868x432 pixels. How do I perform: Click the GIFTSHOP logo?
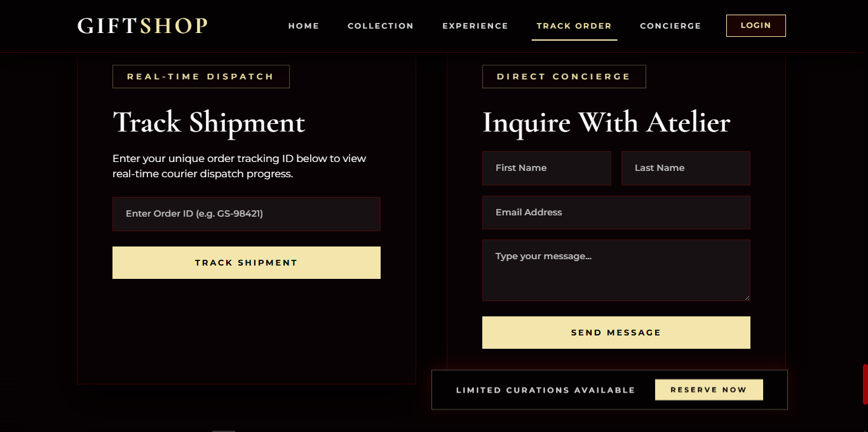[143, 25]
